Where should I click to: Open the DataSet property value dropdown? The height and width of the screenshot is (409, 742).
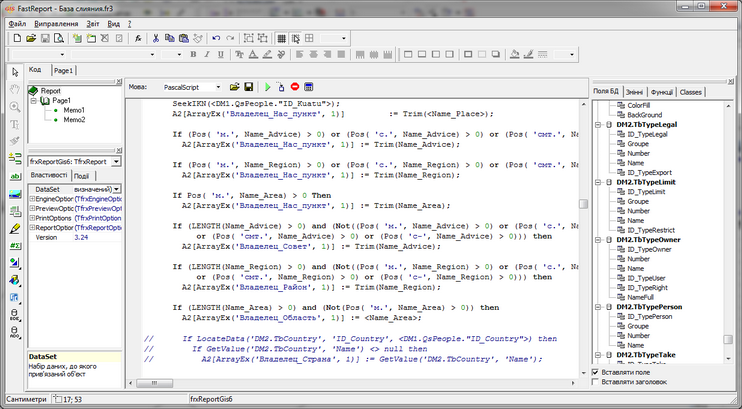coord(117,189)
